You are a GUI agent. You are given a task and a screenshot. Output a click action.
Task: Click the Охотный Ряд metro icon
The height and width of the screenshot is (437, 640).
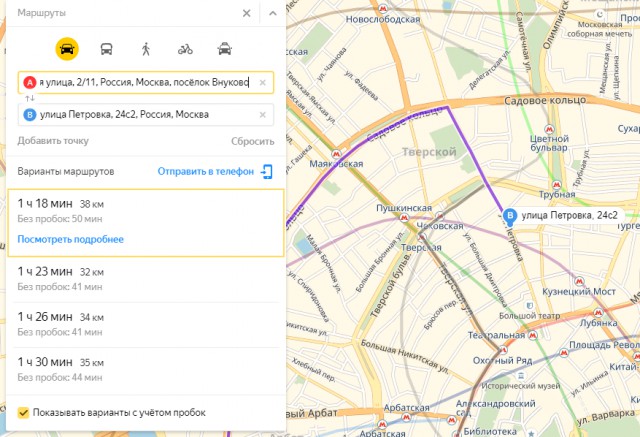tap(503, 350)
